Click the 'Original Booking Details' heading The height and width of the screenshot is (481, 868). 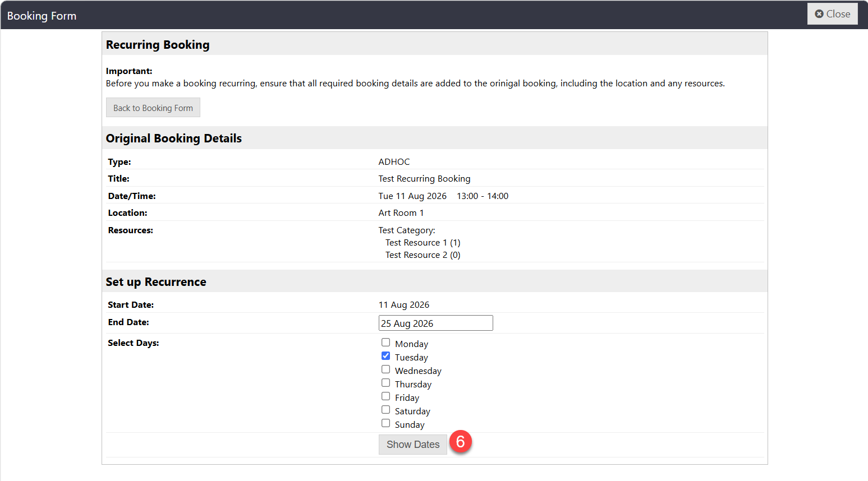click(x=174, y=138)
